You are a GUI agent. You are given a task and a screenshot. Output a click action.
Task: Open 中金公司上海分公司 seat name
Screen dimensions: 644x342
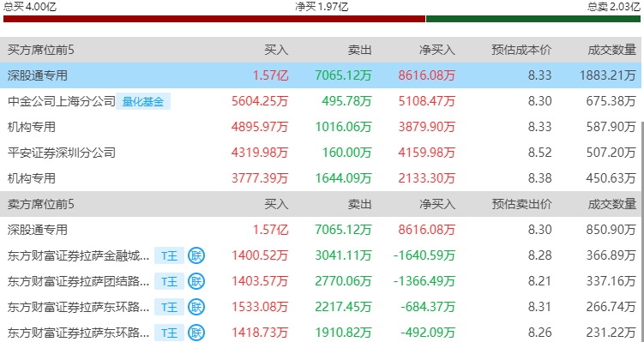click(62, 101)
